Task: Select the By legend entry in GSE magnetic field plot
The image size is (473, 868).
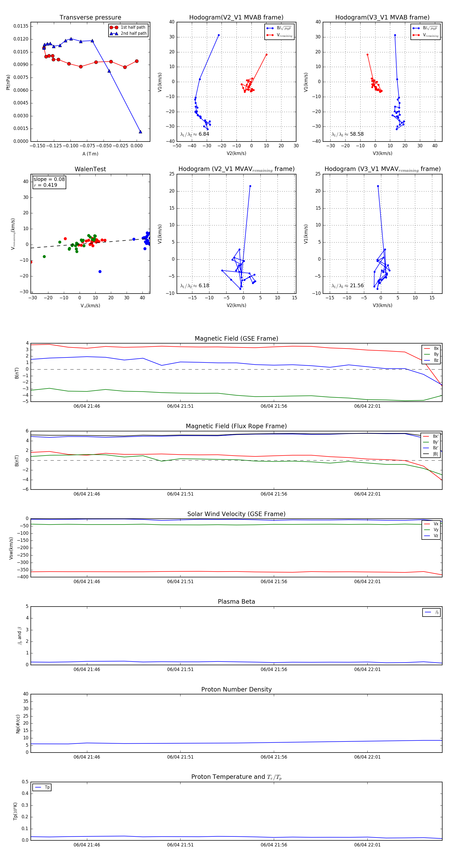Action: 431,354
